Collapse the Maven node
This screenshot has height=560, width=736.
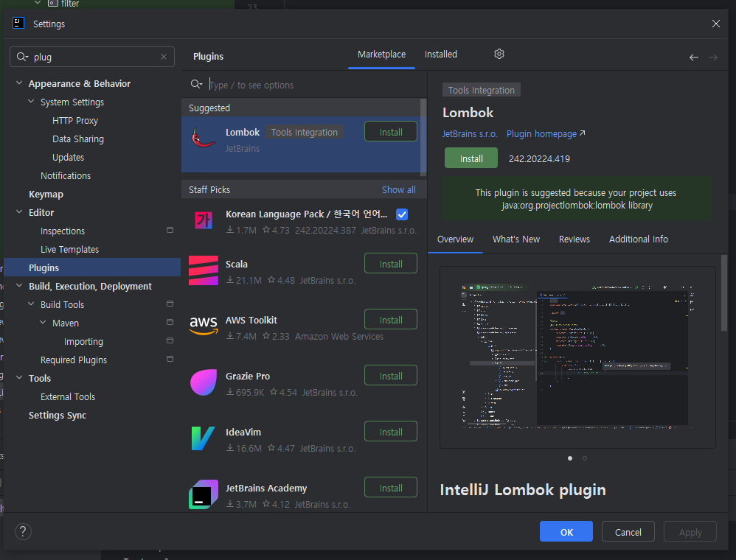(x=43, y=322)
